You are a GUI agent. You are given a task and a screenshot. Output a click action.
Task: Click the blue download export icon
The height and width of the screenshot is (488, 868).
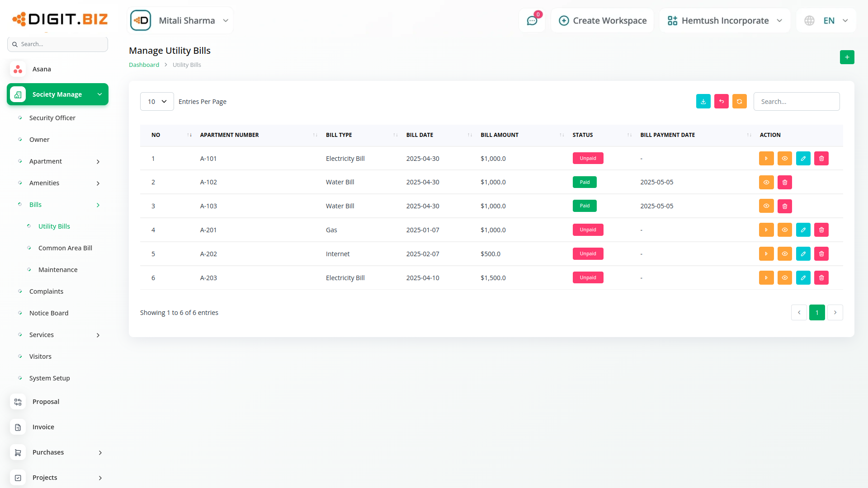click(703, 102)
